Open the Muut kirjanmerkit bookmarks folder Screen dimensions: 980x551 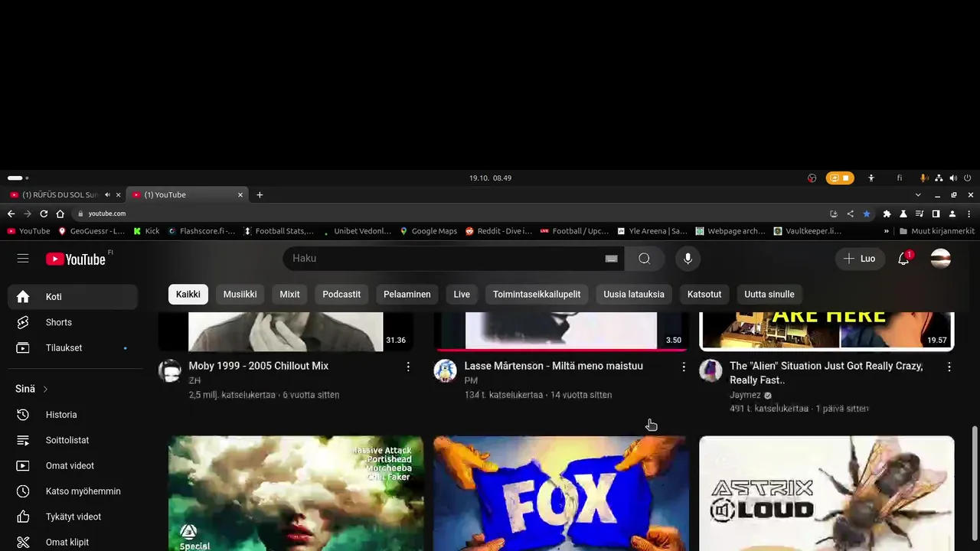[937, 231]
